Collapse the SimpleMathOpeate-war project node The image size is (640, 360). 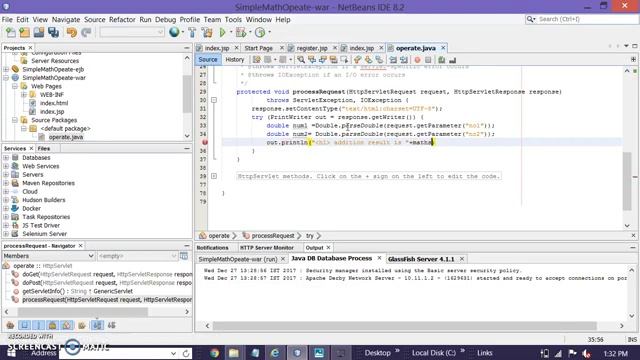(x=6, y=78)
